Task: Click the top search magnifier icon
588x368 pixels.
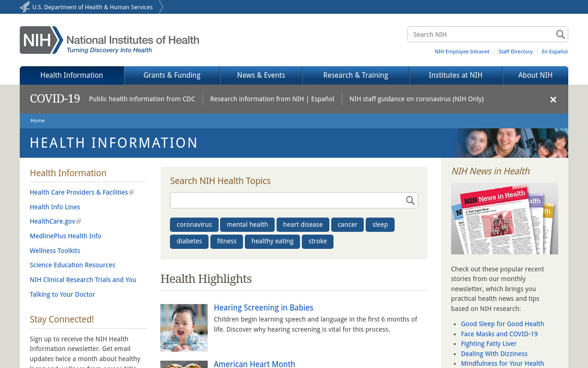Action: [x=560, y=34]
